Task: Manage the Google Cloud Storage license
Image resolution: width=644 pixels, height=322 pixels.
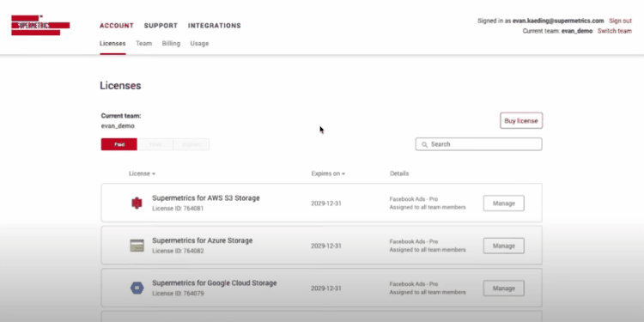Action: pyautogui.click(x=504, y=289)
